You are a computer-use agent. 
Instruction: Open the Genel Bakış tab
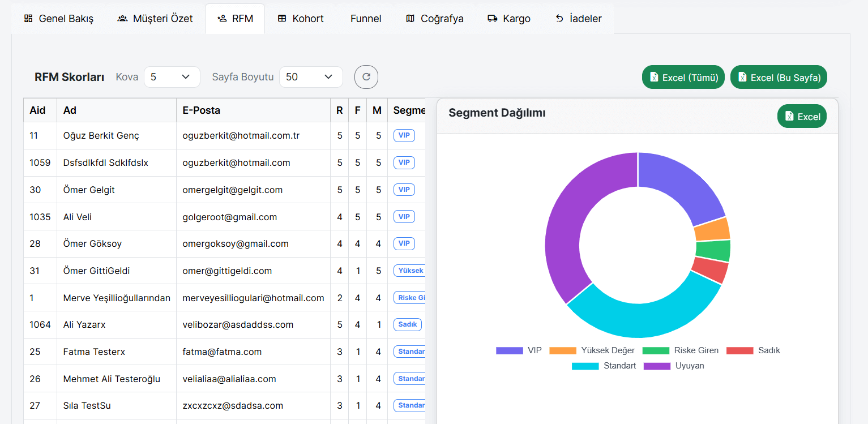coord(59,19)
